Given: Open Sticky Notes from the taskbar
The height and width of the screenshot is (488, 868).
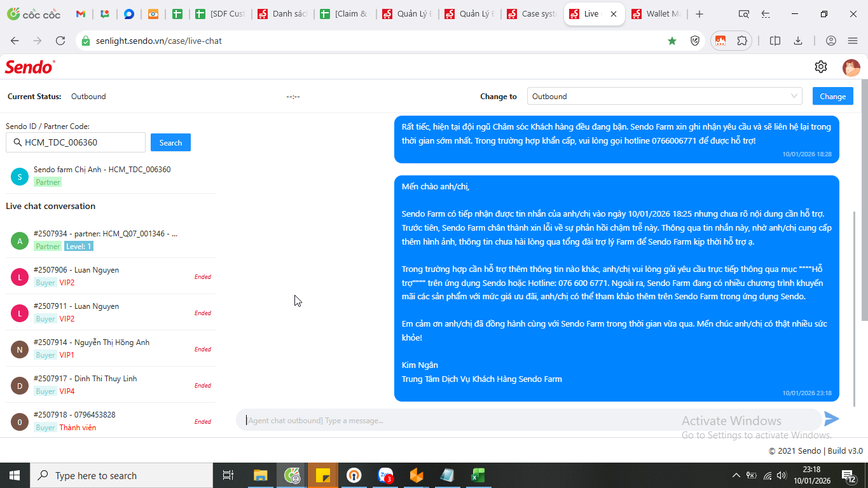Looking at the screenshot, I should [323, 475].
